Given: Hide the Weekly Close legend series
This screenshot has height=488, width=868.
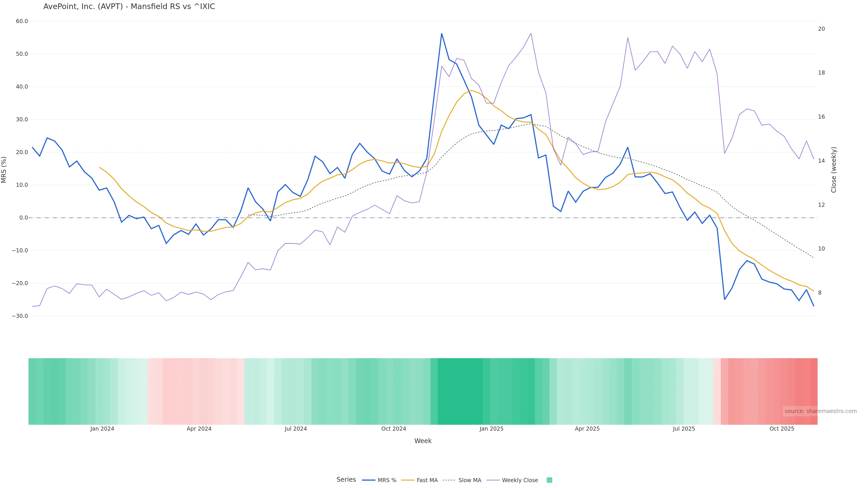Looking at the screenshot, I should (520, 480).
